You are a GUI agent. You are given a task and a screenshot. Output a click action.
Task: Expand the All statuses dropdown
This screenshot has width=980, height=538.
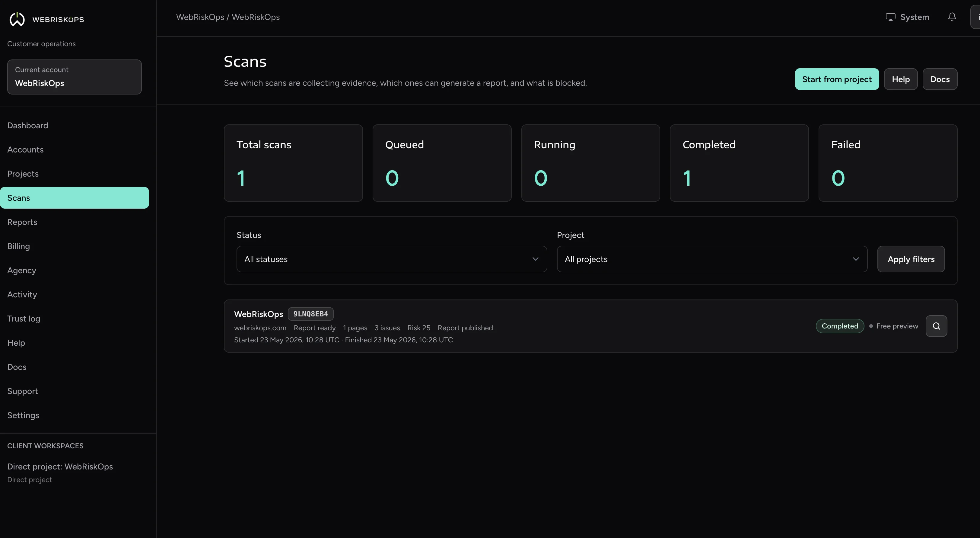(x=391, y=259)
